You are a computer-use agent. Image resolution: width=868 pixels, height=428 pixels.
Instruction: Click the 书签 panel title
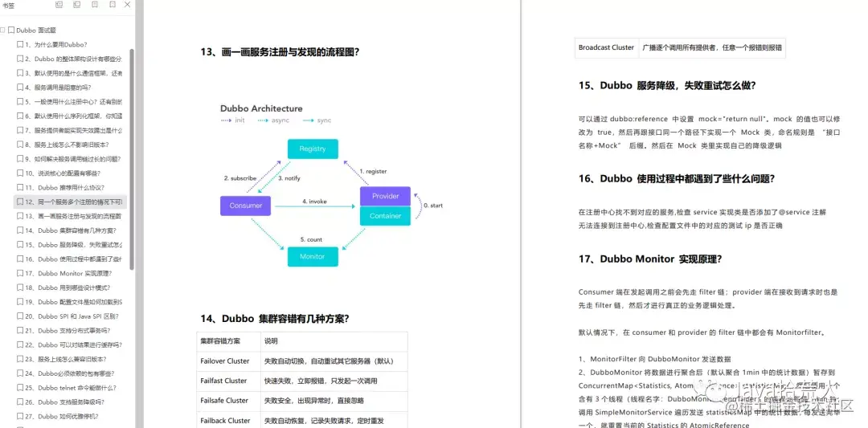(x=9, y=5)
